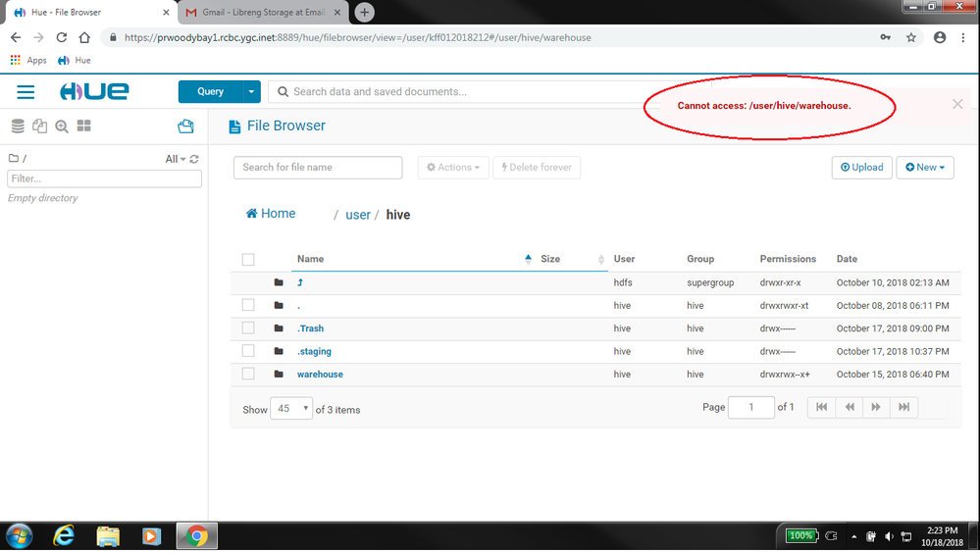Viewport: 980px width, 553px height.
Task: Click the hive breadcrumb current folder
Action: click(398, 215)
